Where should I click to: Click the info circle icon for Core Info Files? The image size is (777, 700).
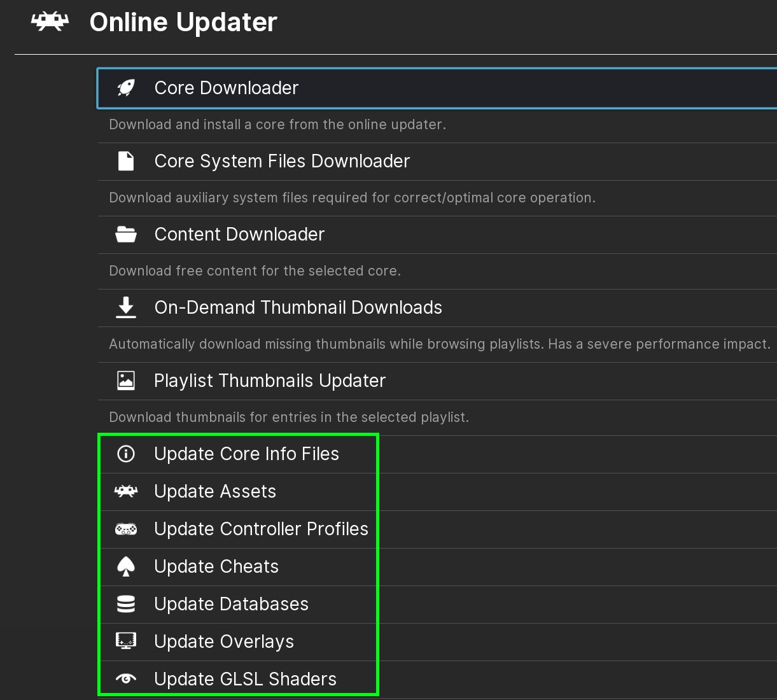[126, 454]
